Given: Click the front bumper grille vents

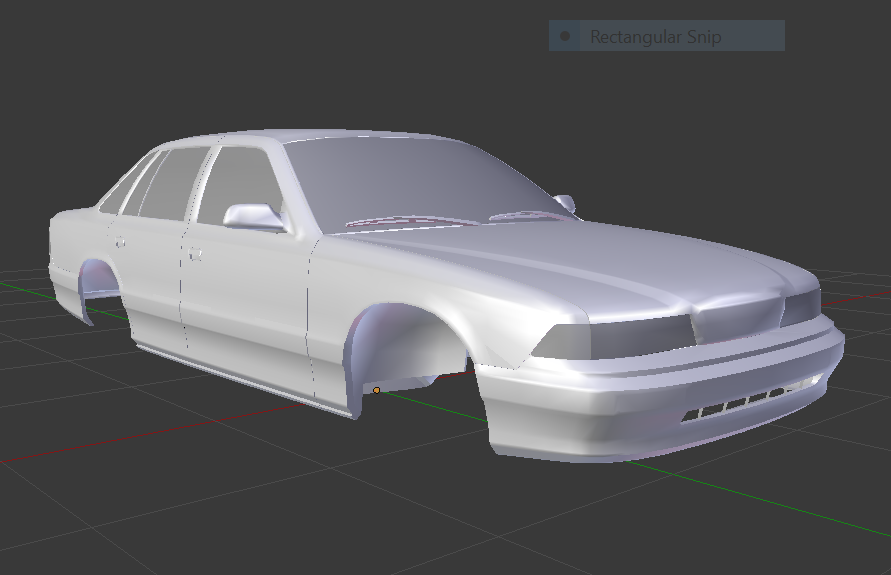Looking at the screenshot, I should (753, 400).
